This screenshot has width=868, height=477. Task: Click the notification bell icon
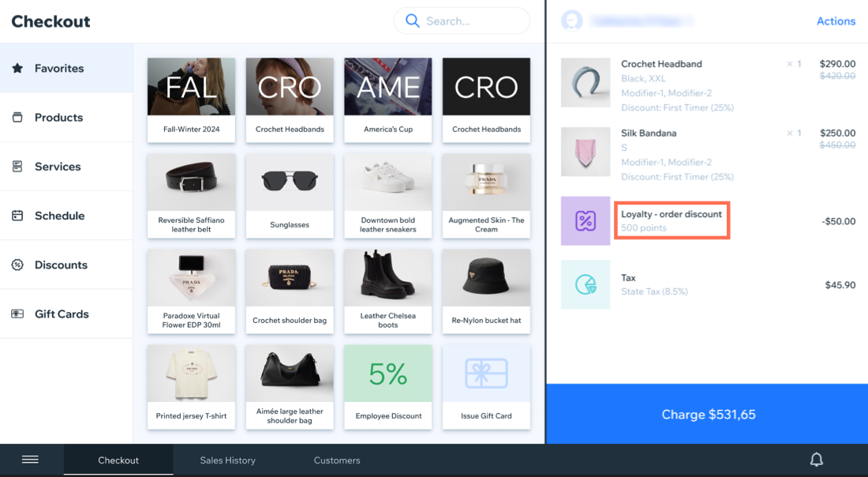816,459
